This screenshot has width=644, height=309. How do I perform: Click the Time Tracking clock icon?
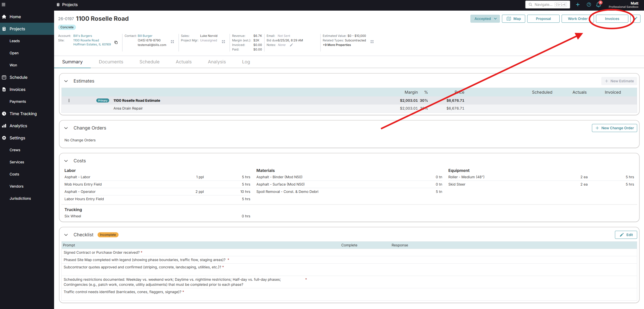pos(4,114)
